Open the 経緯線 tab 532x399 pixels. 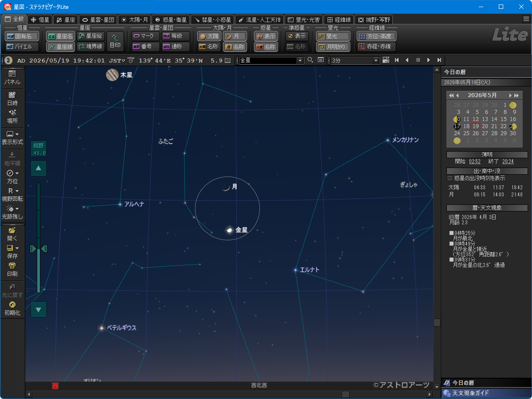tap(339, 20)
